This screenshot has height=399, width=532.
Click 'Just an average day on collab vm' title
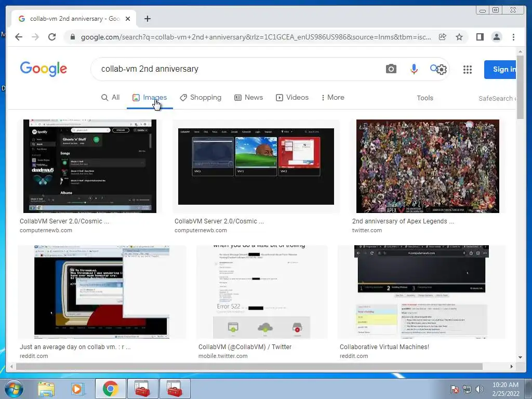pyautogui.click(x=75, y=347)
